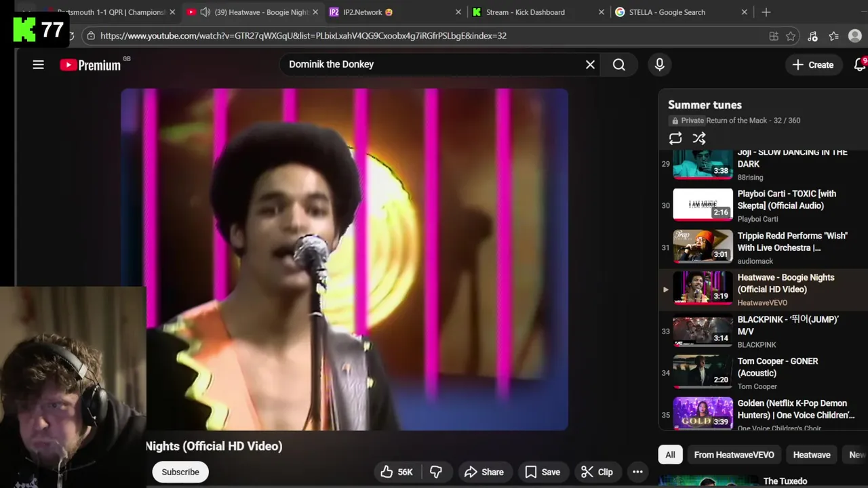
Task: Search with your voice microphone
Action: click(659, 64)
